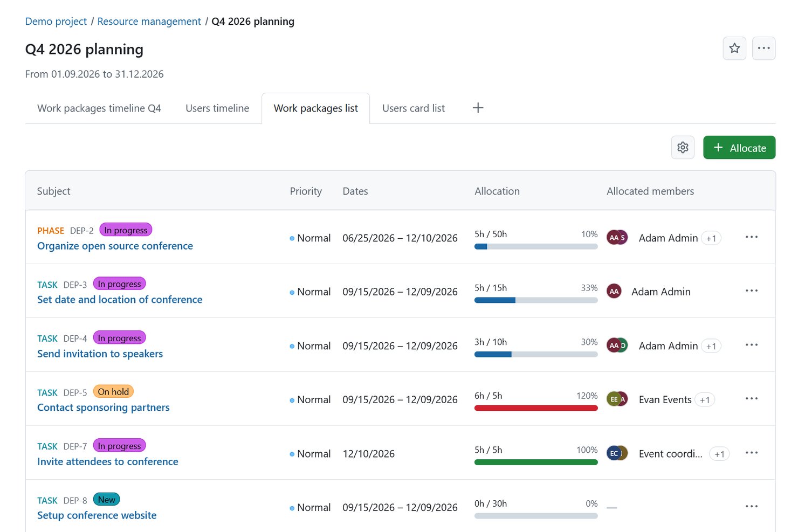Open view settings with the gear icon

pyautogui.click(x=683, y=148)
